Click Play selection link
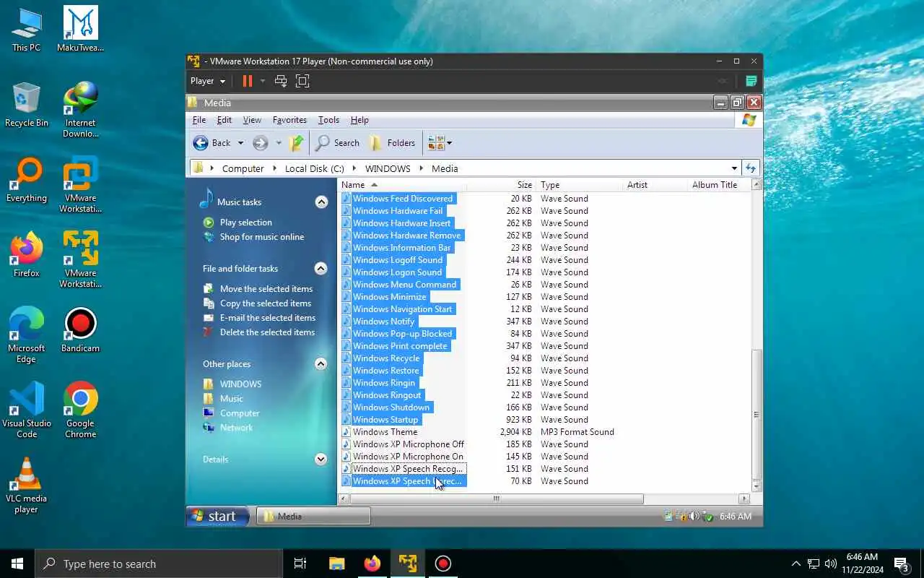Image resolution: width=924 pixels, height=578 pixels. 246,223
